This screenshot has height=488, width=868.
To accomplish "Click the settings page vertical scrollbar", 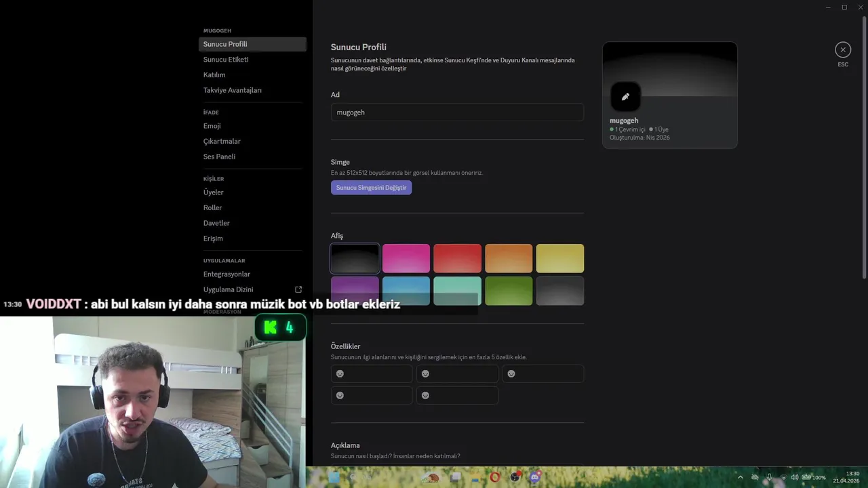I will pyautogui.click(x=864, y=146).
